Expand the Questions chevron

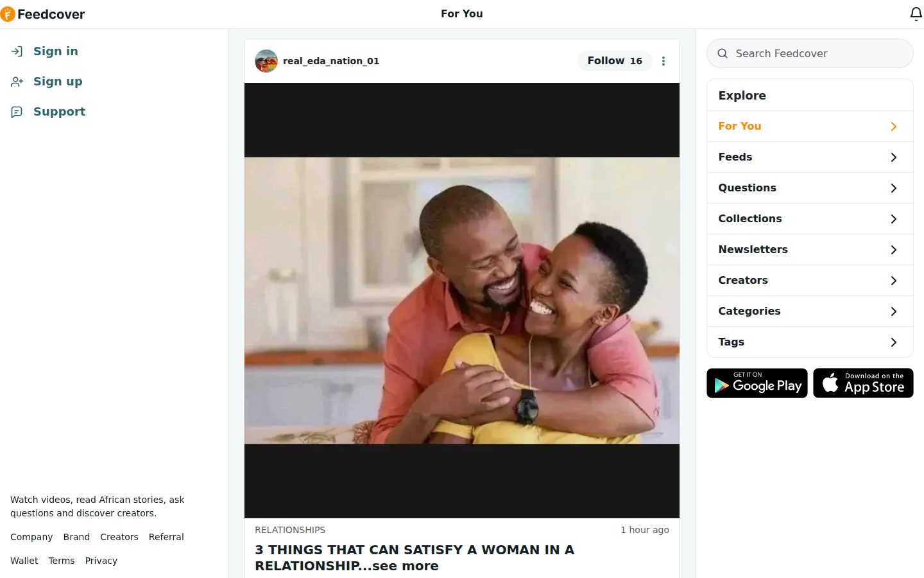tap(894, 188)
